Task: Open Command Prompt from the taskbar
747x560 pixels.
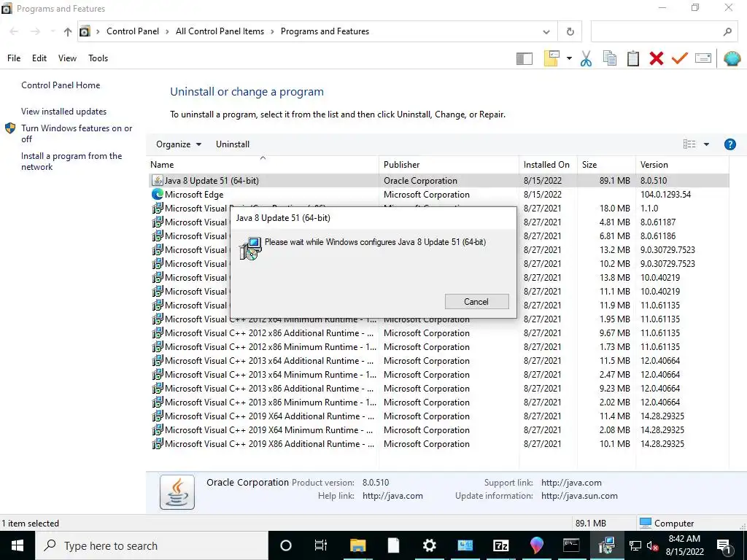Action: pos(571,545)
